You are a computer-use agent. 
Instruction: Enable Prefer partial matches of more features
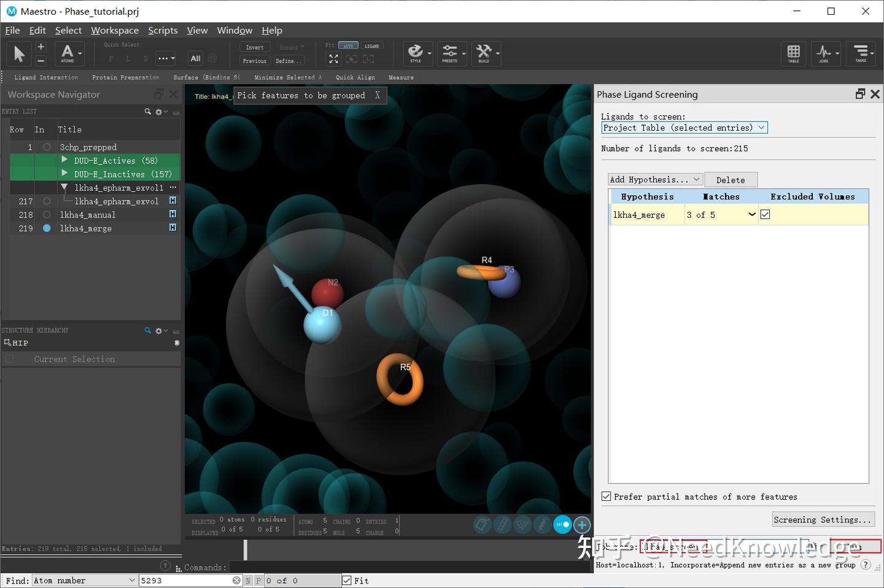[x=607, y=497]
